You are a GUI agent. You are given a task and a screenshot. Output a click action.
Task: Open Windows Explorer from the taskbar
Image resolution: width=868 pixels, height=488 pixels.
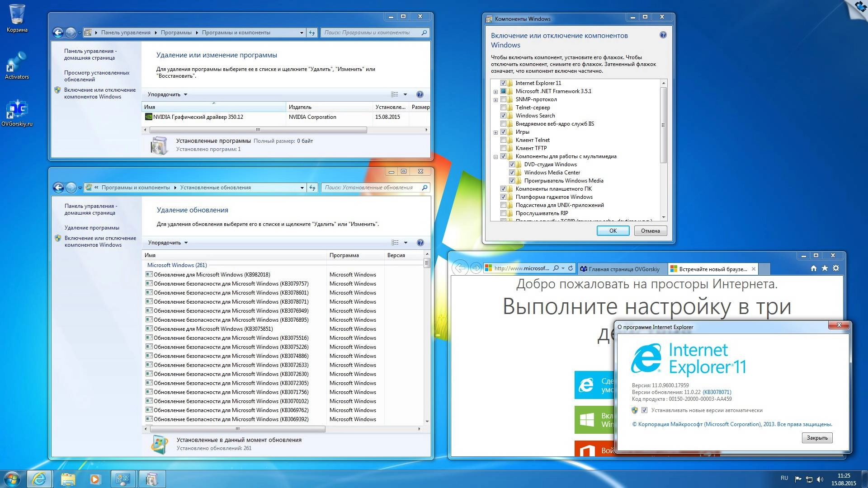pos(68,479)
